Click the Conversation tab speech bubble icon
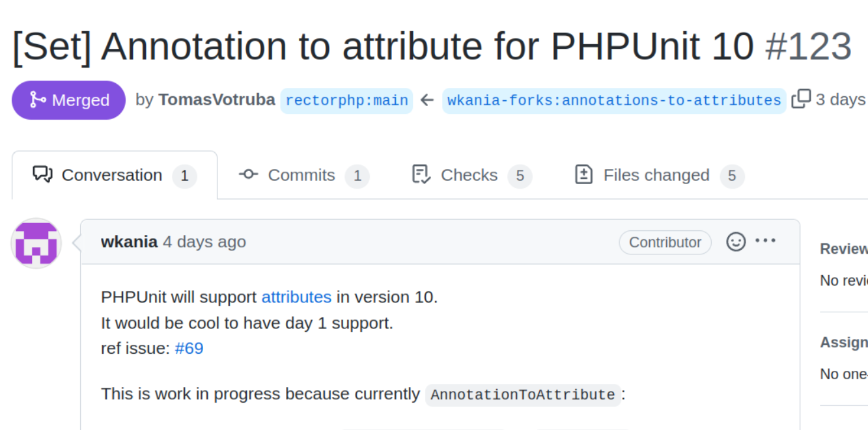Viewport: 868px width, 430px height. (x=42, y=174)
